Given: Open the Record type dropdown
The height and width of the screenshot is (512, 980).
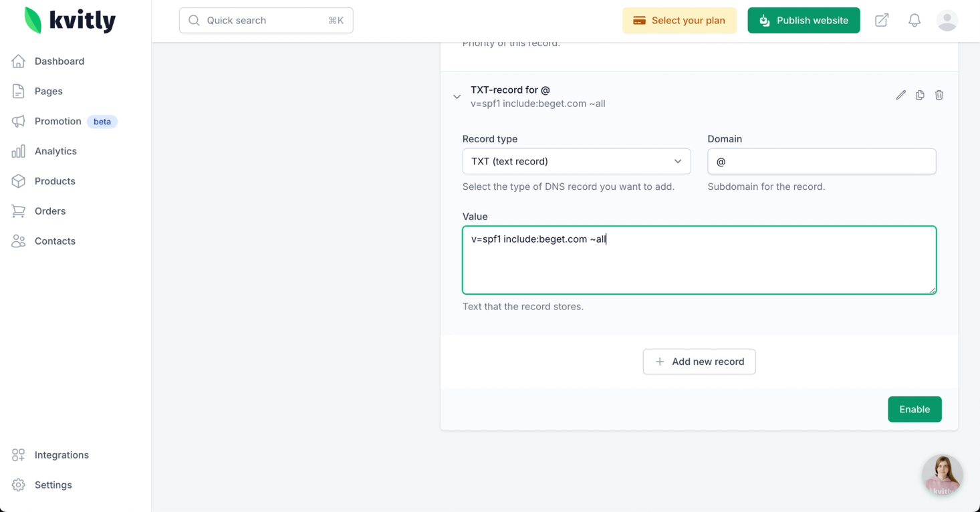Looking at the screenshot, I should click(576, 161).
